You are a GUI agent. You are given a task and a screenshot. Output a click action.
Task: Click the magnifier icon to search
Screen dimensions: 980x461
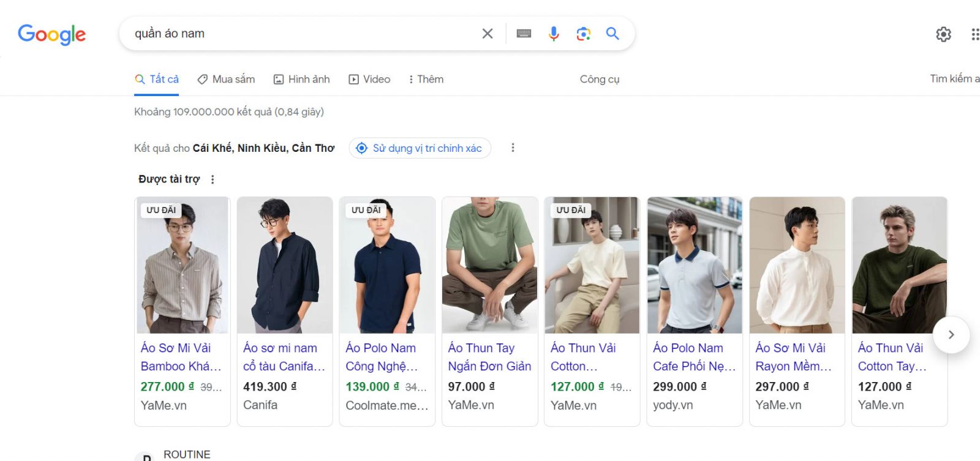(612, 34)
